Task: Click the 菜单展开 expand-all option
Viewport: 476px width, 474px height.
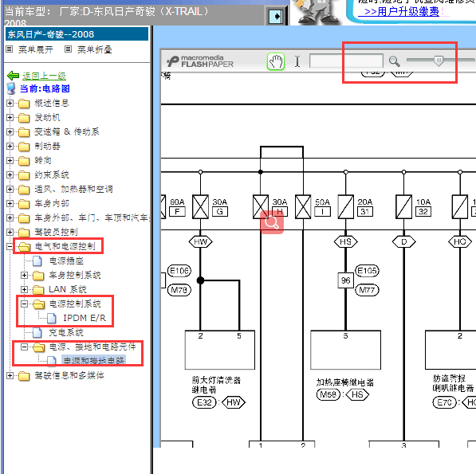Action: point(36,49)
